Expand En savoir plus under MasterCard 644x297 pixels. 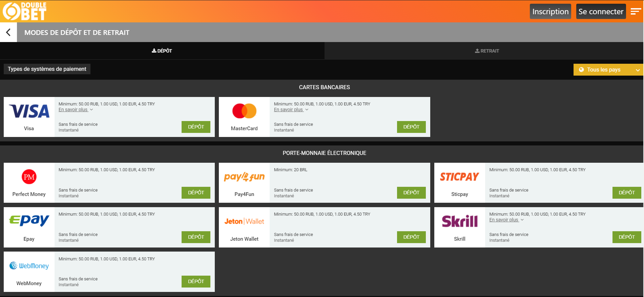[x=291, y=110]
